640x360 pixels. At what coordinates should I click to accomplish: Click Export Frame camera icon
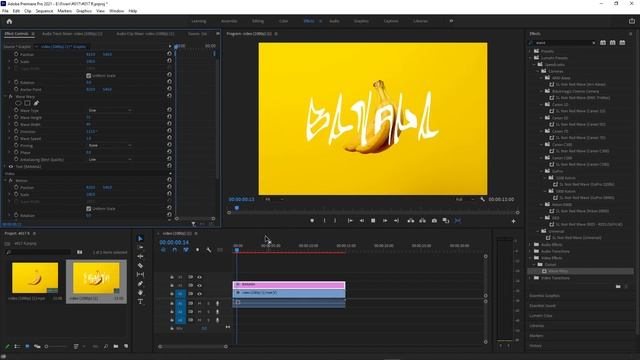click(x=434, y=221)
